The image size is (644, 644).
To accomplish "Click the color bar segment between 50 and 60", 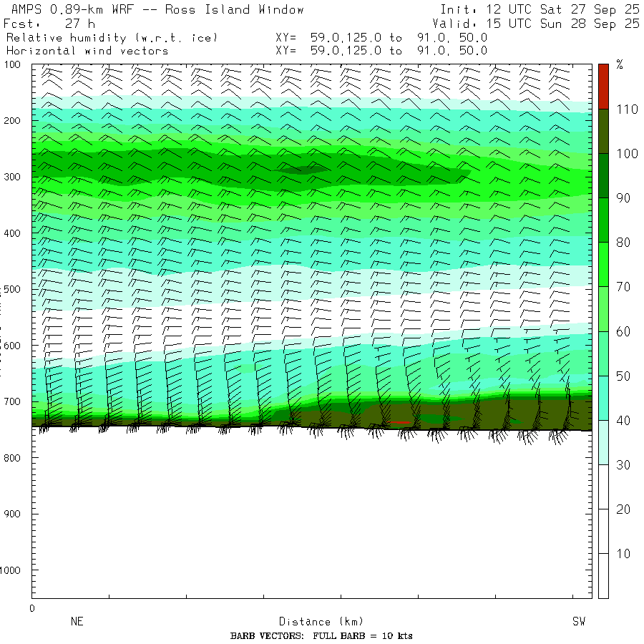I will (603, 353).
